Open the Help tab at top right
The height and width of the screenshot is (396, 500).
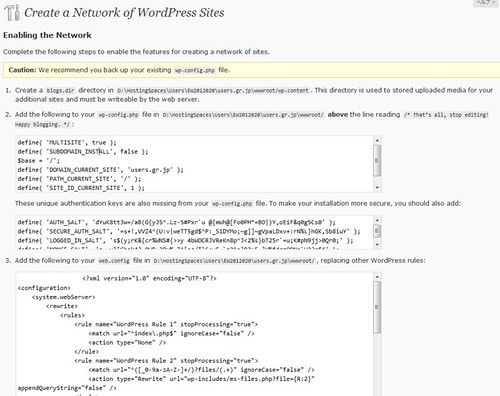point(486,3)
